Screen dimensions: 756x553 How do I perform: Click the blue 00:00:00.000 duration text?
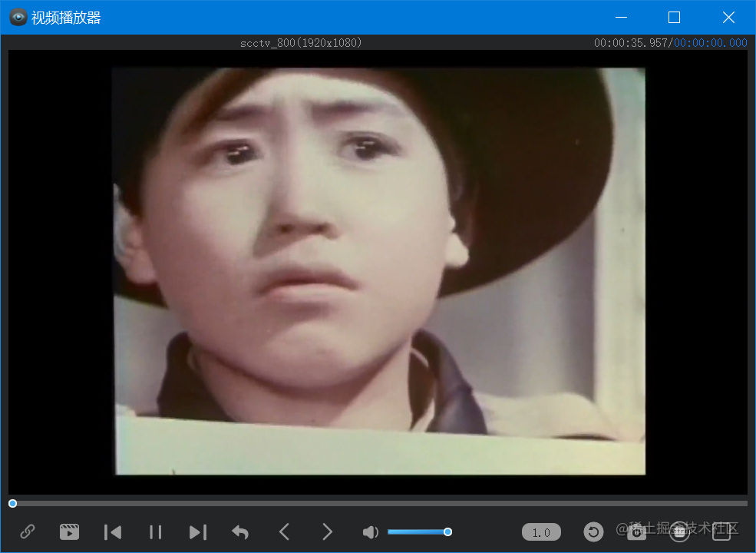click(711, 43)
